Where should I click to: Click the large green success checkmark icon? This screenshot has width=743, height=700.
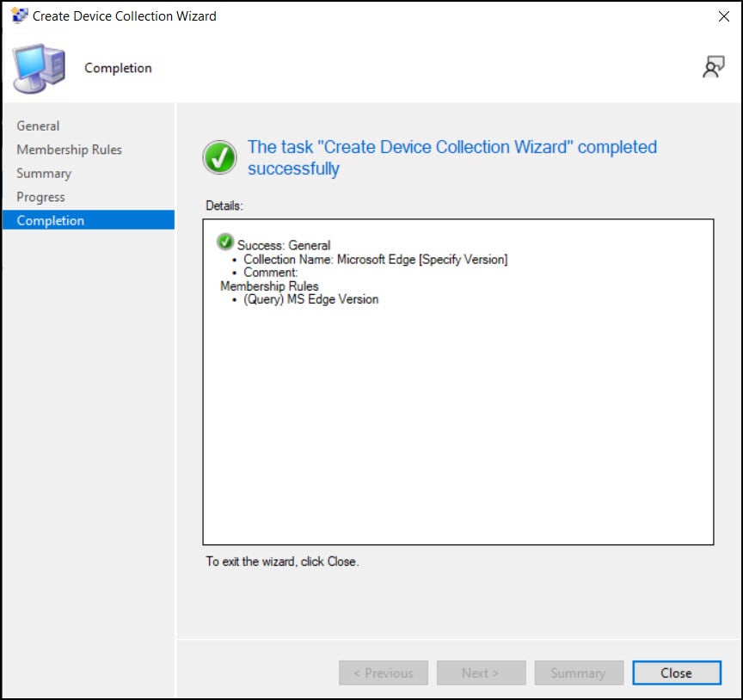tap(219, 157)
